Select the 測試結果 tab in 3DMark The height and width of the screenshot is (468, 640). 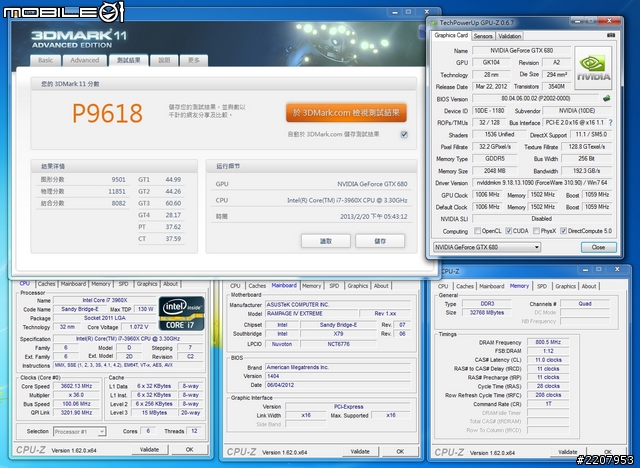[128, 60]
